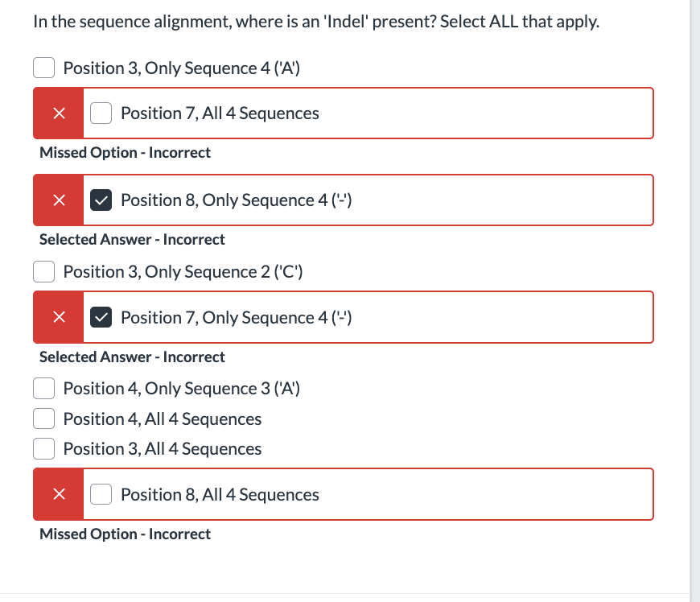
Task: Click the 'Position 4, All 4 Sequences' label text
Action: pyautogui.click(x=162, y=419)
